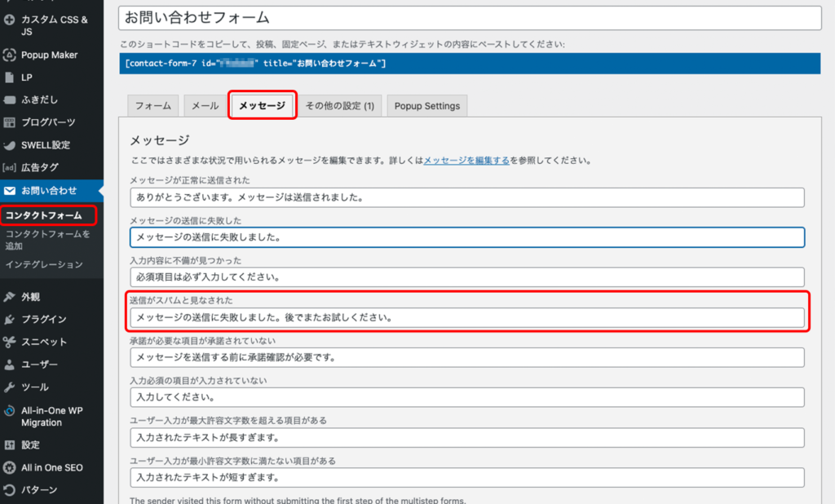Click the 送信がスパムと見なされた message field
The height and width of the screenshot is (504, 835).
pos(466,317)
